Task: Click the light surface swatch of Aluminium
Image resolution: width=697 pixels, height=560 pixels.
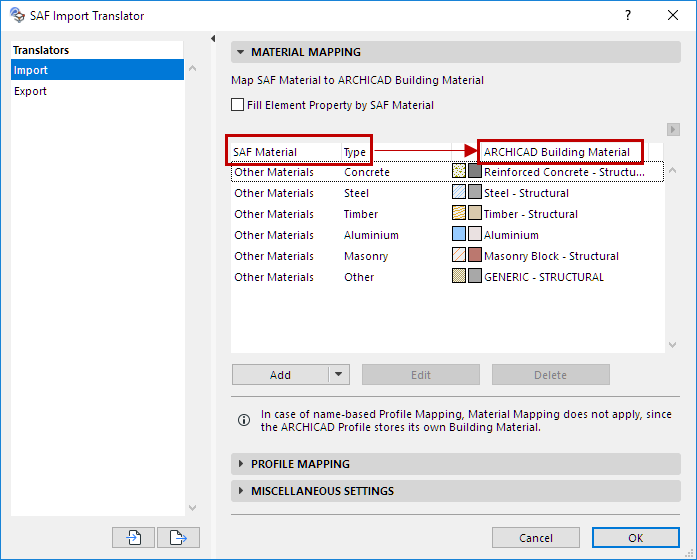Action: point(475,233)
